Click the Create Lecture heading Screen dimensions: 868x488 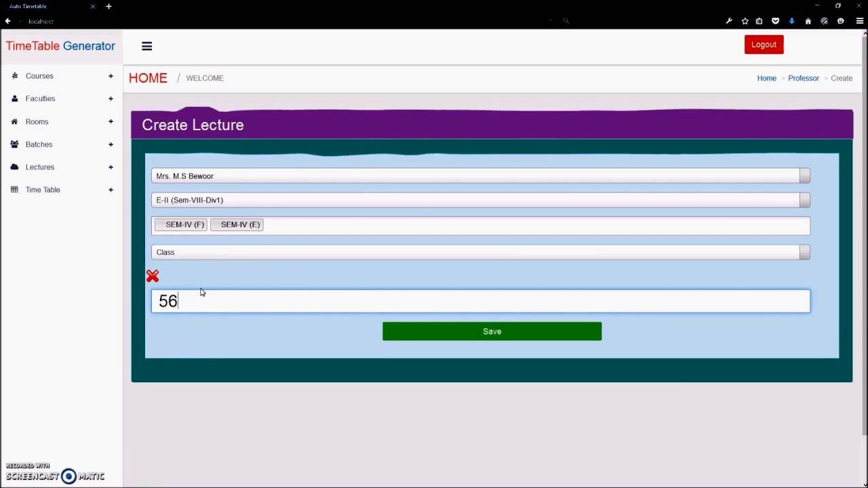click(x=193, y=125)
